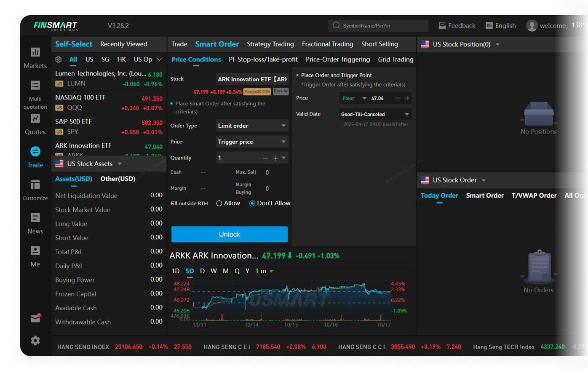Open the T/VWAP Order tab
This screenshot has width=588, height=371.
[534, 196]
